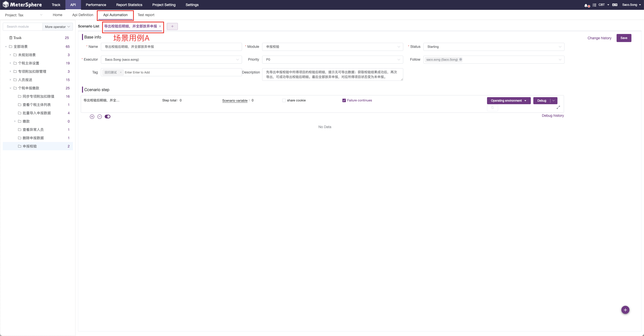
Task: Open the Performance menu in top bar
Action: tap(96, 5)
